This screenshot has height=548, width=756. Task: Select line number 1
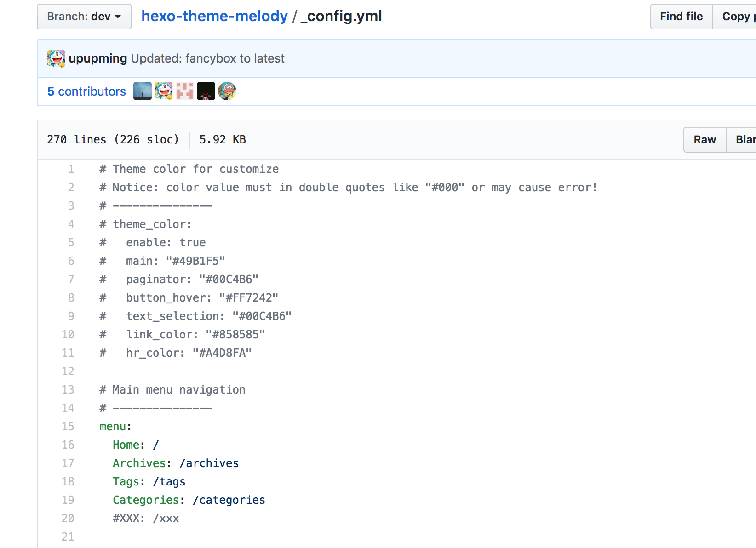[x=71, y=169]
